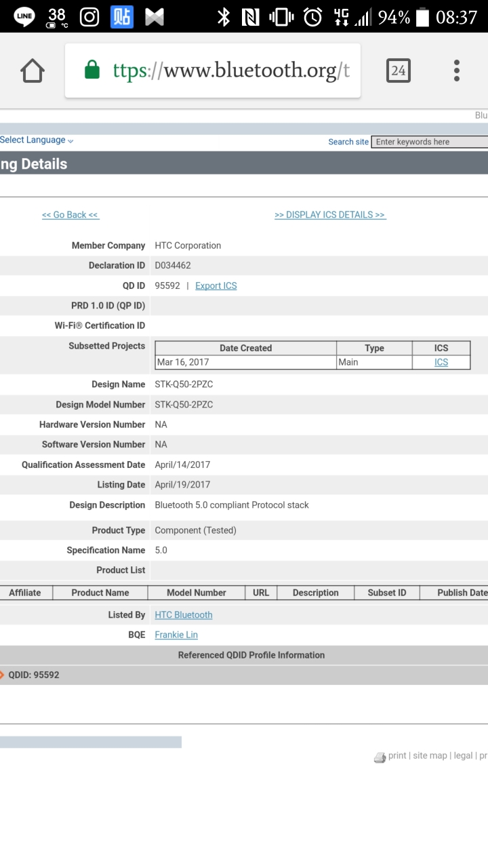Click the search keywords input field

[430, 142]
